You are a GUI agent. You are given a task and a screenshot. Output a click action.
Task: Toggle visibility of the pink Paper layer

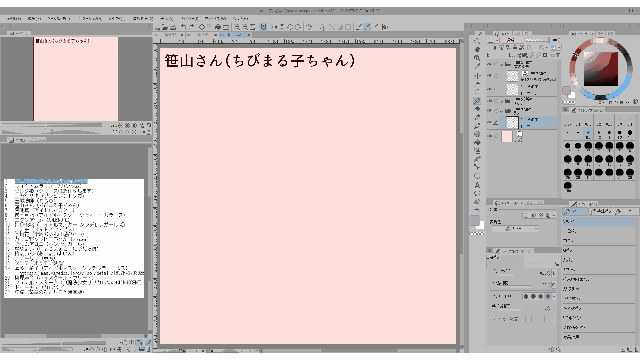(x=490, y=136)
